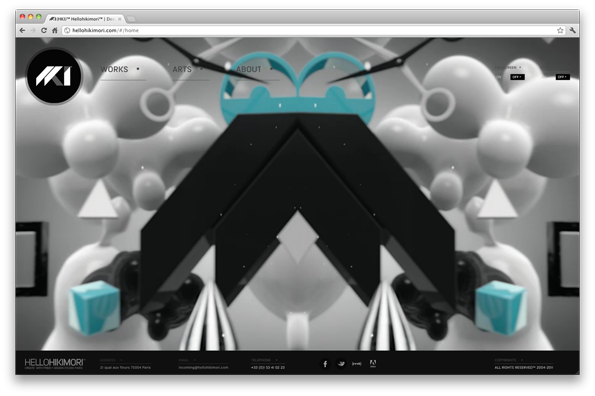The image size is (595, 396).
Task: Click the email address link in footer
Action: [x=203, y=367]
